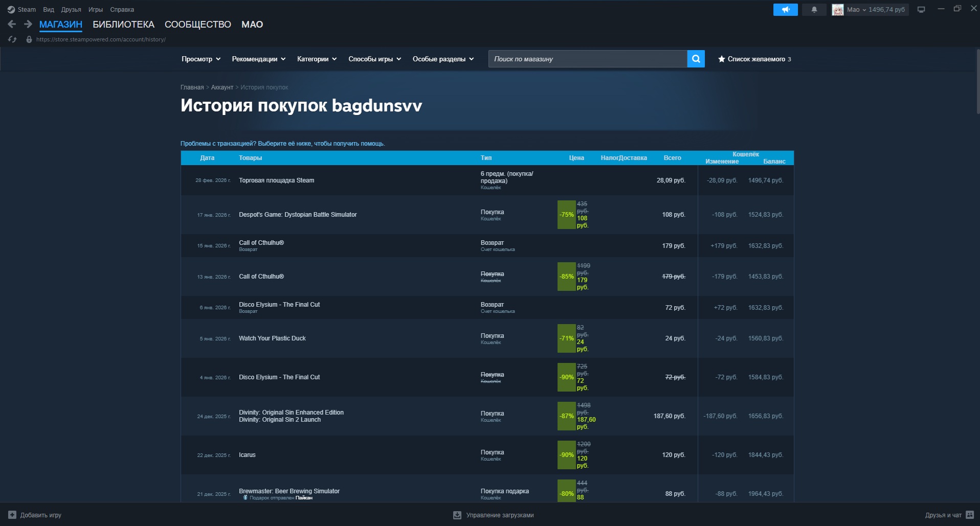Open the downloads manager icon
Viewport: 980px width, 526px height.
point(457,515)
